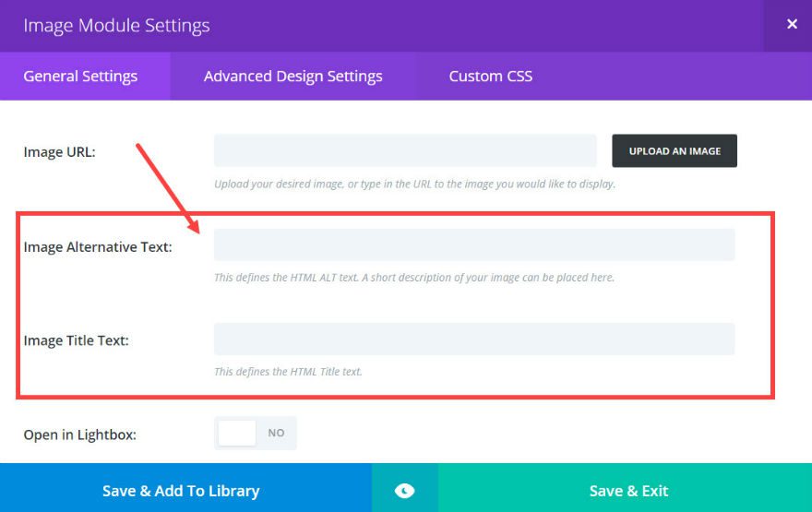Focus the Image URL input field
Screen dimensions: 812x512
click(405, 150)
